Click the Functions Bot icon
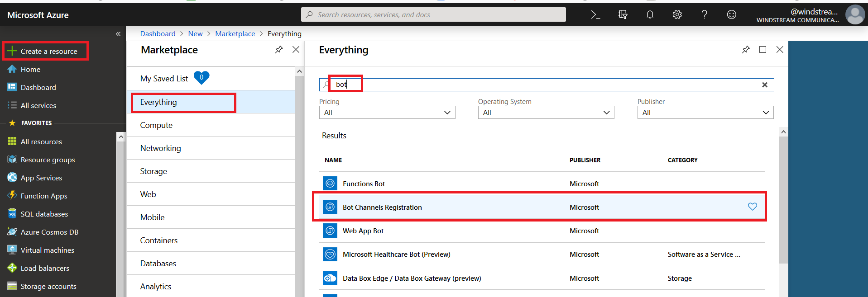The image size is (868, 297). tap(330, 184)
